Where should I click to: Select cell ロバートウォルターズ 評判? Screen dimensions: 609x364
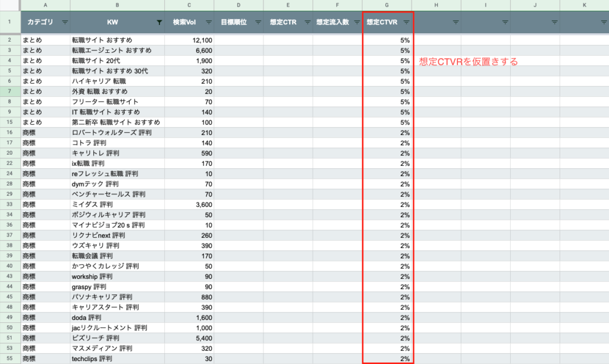tap(117, 133)
